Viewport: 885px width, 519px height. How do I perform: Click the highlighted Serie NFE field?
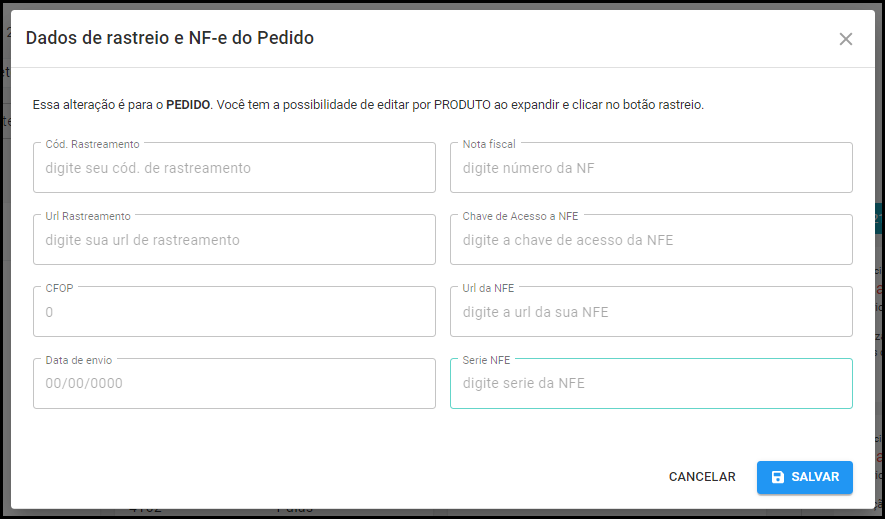(651, 384)
